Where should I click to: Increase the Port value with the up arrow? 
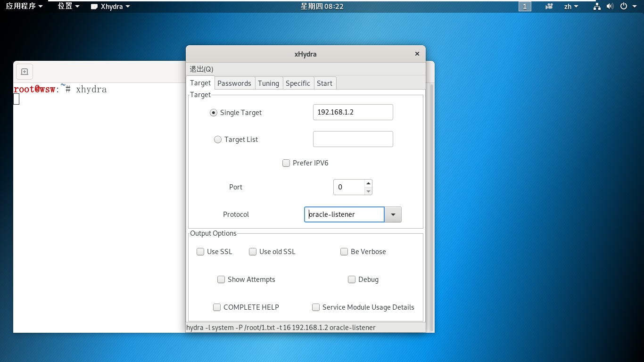[369, 183]
